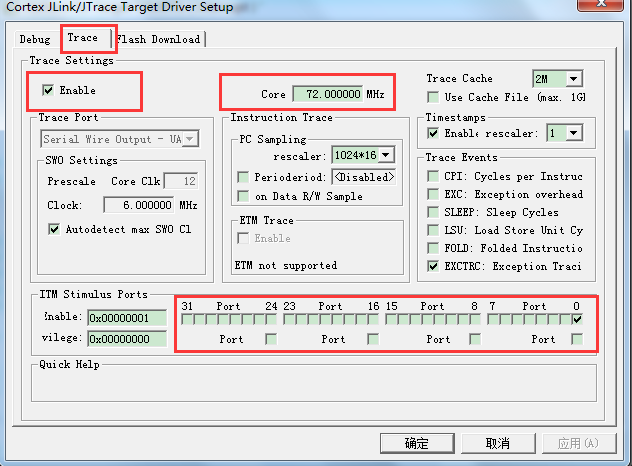
Task: Toggle privilege checkbox for Port 15..8
Action: click(475, 339)
